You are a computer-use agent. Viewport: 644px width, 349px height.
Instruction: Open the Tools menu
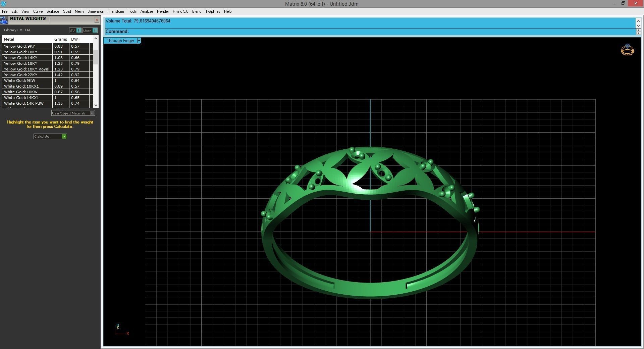(132, 11)
